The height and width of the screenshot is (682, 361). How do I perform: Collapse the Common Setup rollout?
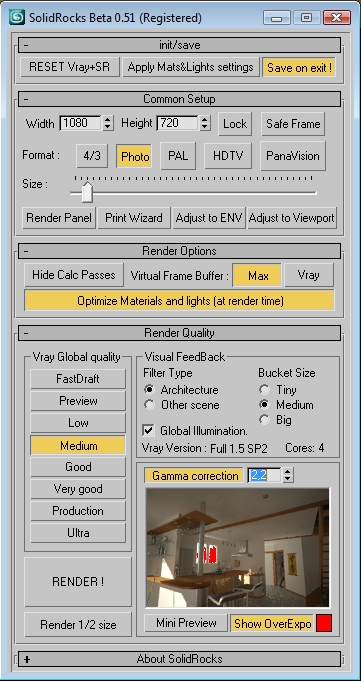179,99
